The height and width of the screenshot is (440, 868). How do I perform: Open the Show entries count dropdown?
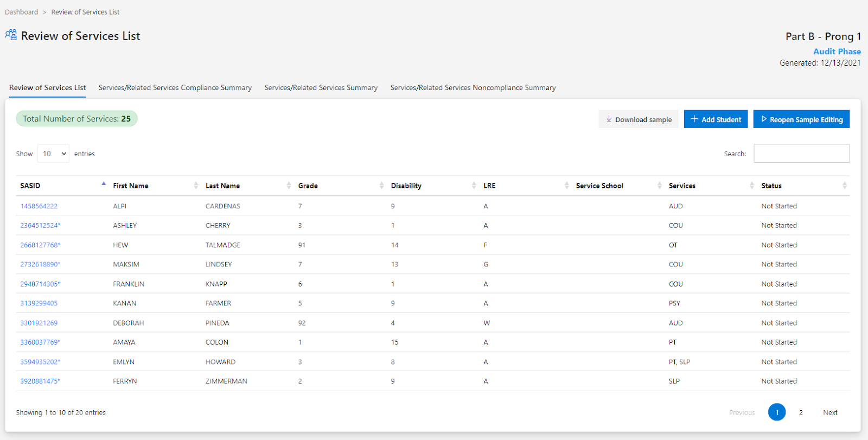click(x=53, y=154)
